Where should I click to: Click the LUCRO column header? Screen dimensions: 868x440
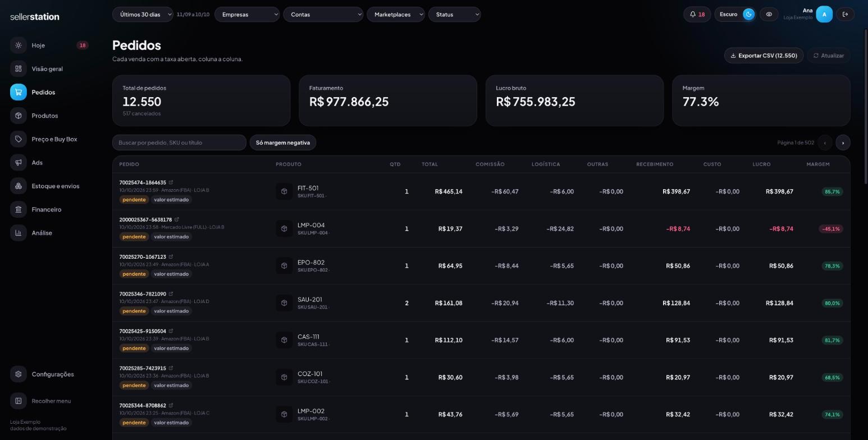tap(761, 164)
